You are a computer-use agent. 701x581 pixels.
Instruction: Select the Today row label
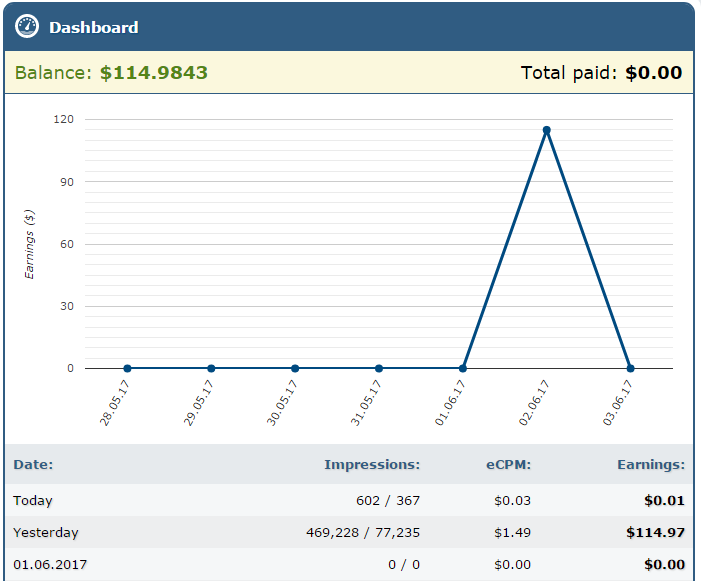[33, 500]
